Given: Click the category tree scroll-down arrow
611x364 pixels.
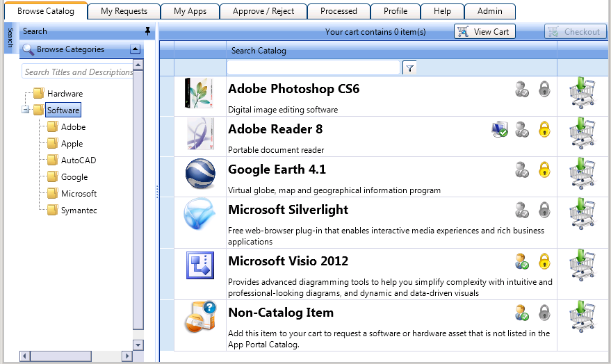Looking at the screenshot, I should click(x=138, y=345).
